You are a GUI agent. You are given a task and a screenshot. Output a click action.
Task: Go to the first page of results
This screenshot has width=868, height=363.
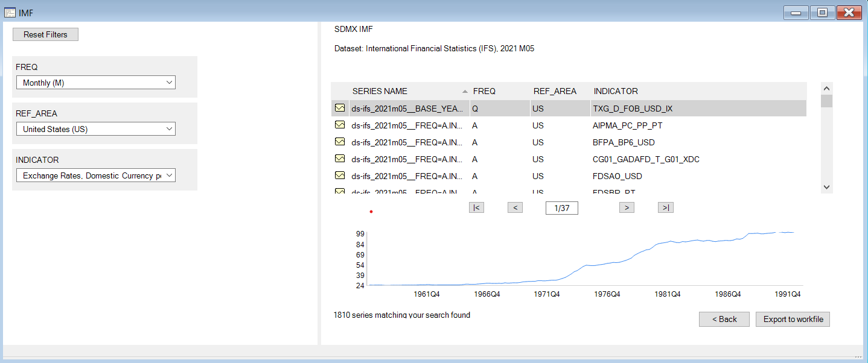pos(476,207)
